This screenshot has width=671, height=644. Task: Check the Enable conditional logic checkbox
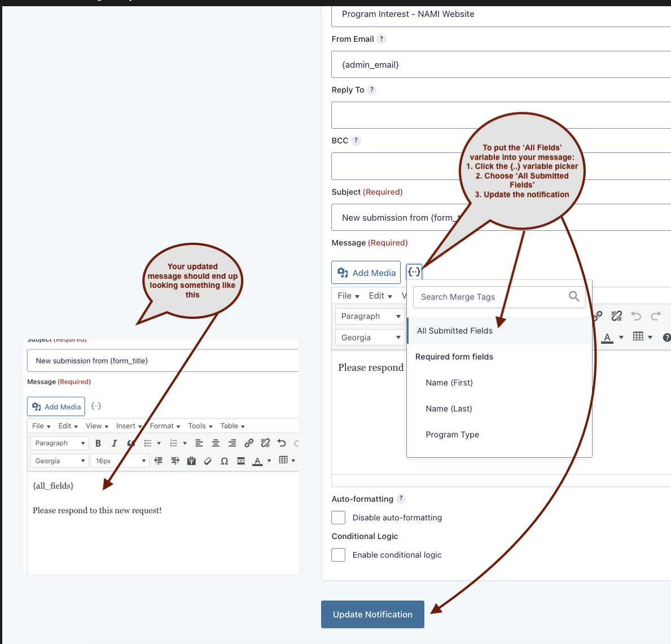tap(339, 555)
